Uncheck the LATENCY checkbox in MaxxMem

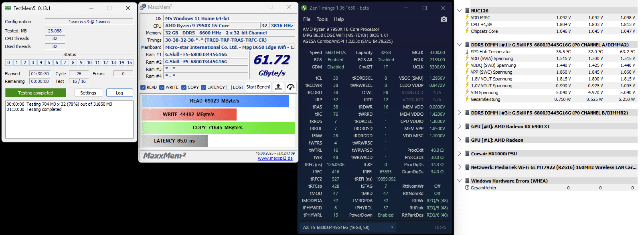(x=204, y=87)
